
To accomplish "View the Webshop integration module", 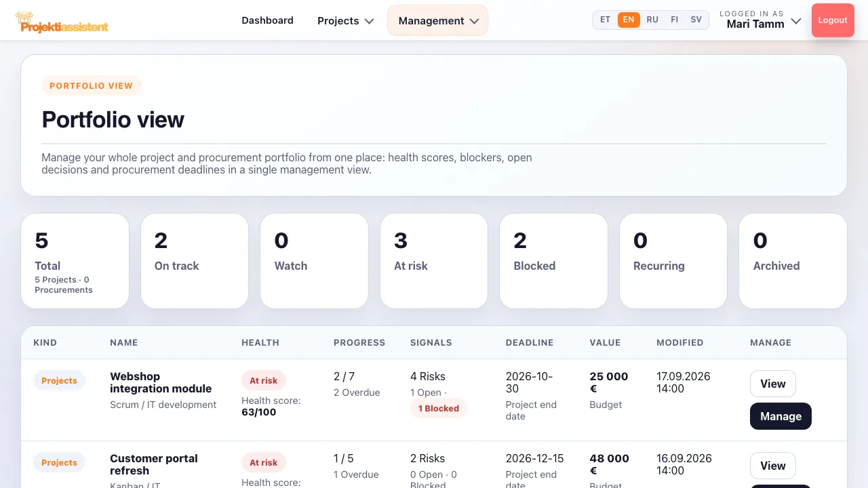I will [773, 384].
